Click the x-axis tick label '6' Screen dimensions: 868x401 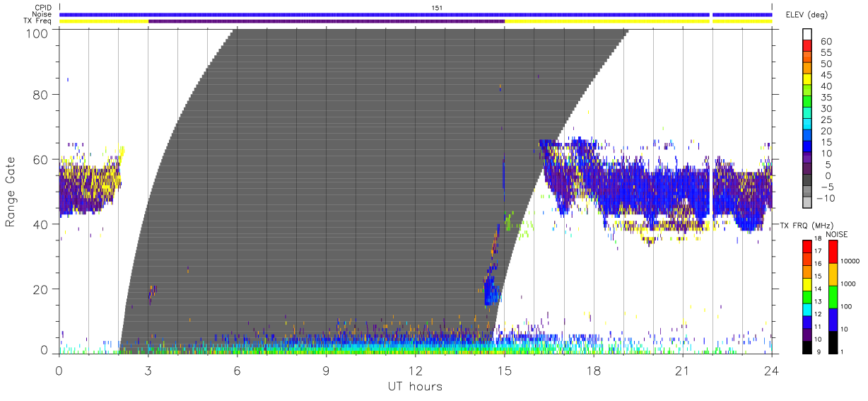tap(237, 370)
